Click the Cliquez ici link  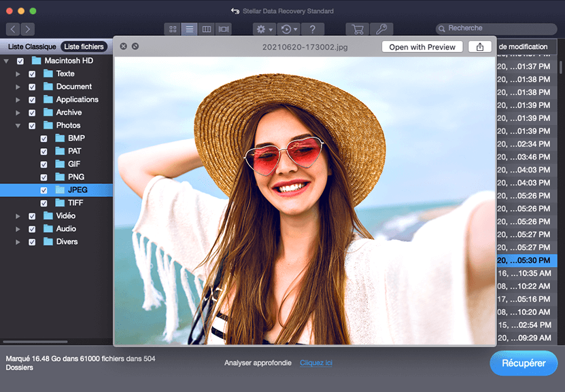315,363
